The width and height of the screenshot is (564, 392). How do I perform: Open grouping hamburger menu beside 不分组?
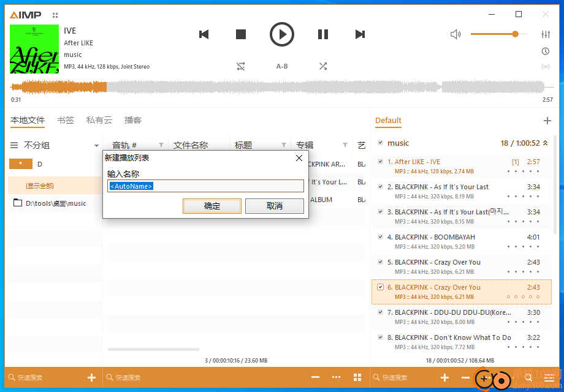14,145
